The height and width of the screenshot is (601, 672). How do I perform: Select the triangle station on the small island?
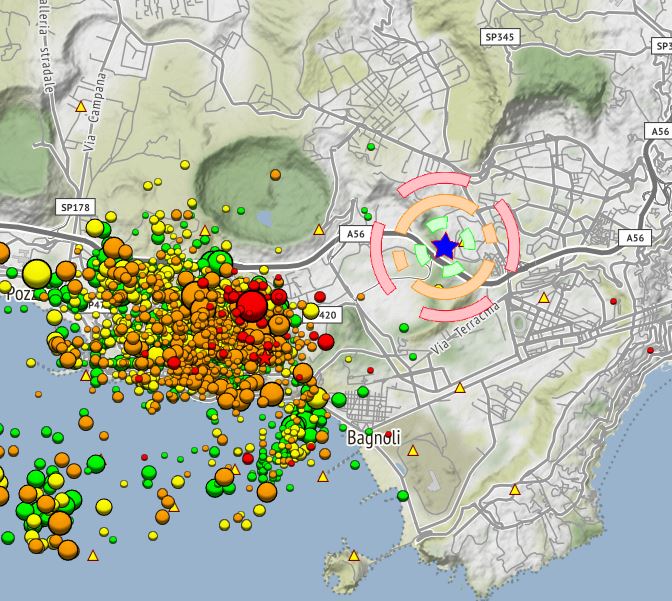point(353,555)
